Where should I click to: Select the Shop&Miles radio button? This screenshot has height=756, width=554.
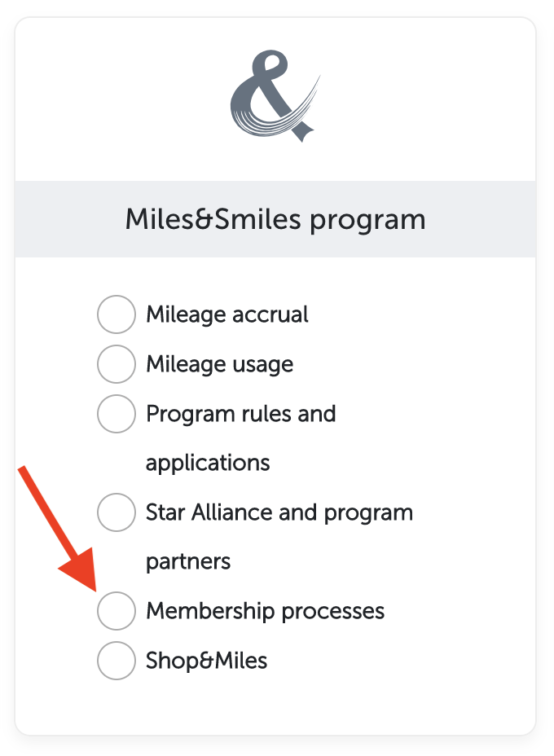117,661
